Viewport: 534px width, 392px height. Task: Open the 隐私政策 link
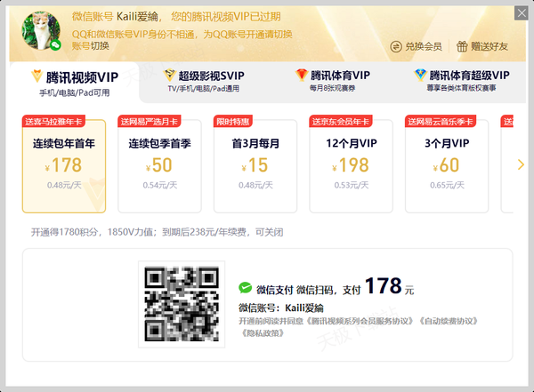click(262, 333)
